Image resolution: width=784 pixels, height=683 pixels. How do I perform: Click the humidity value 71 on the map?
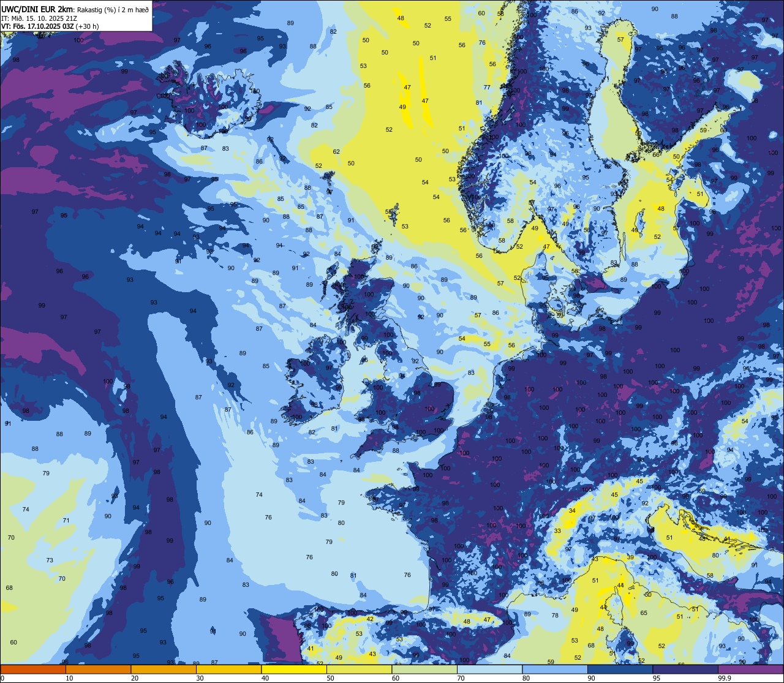click(x=66, y=521)
